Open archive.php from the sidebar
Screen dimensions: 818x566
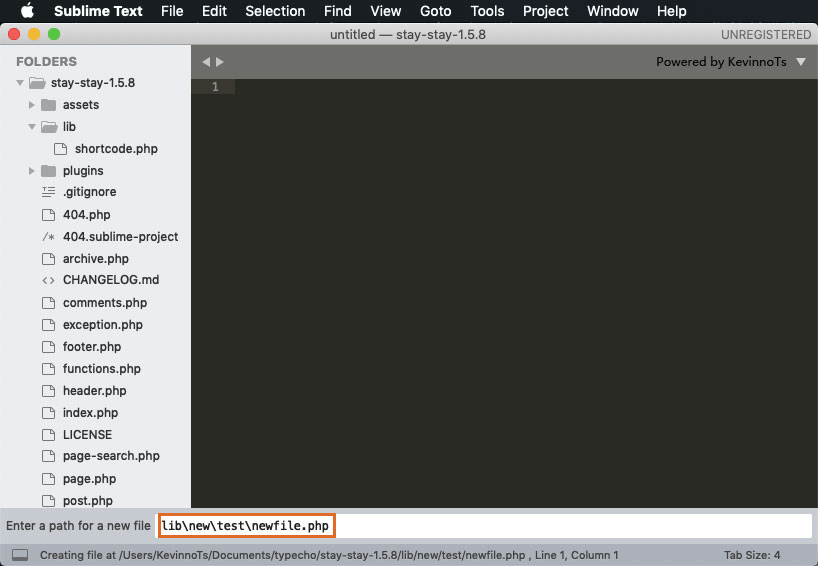(95, 259)
